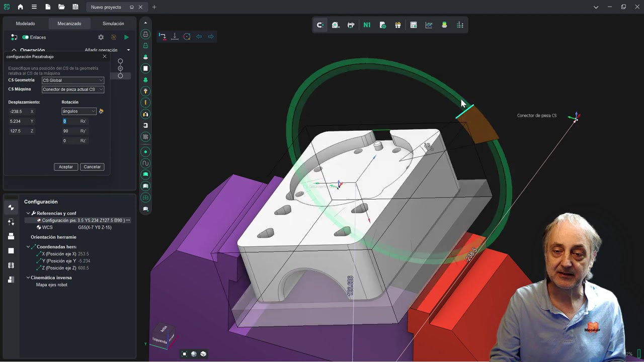Viewport: 644px width, 362px height.
Task: Click the rotation picker icon beside ángulos
Action: pos(101,111)
